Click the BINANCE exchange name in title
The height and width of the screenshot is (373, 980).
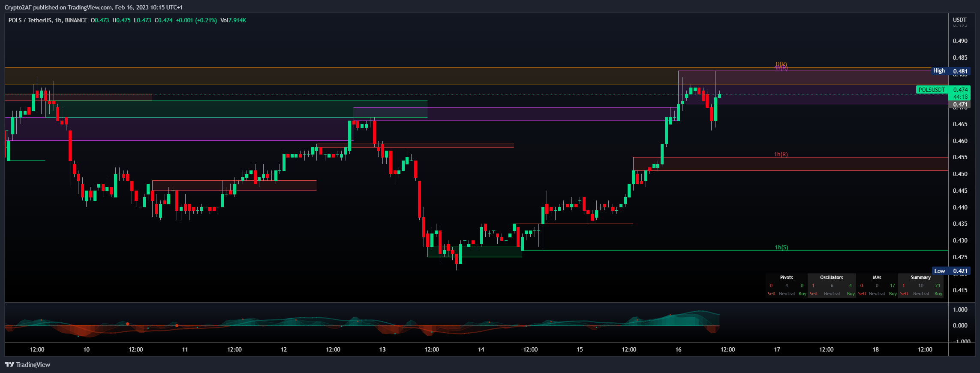coord(76,20)
